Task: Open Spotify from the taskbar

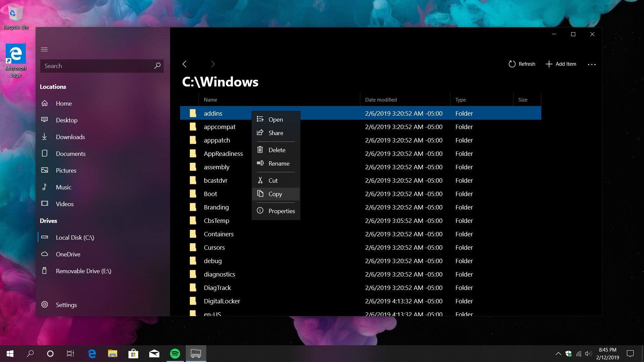Action: [175, 354]
